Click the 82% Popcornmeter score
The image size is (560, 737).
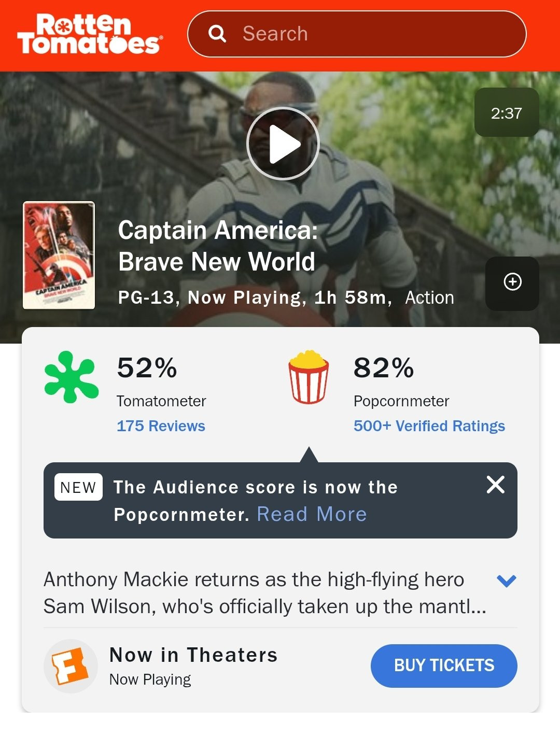[384, 367]
